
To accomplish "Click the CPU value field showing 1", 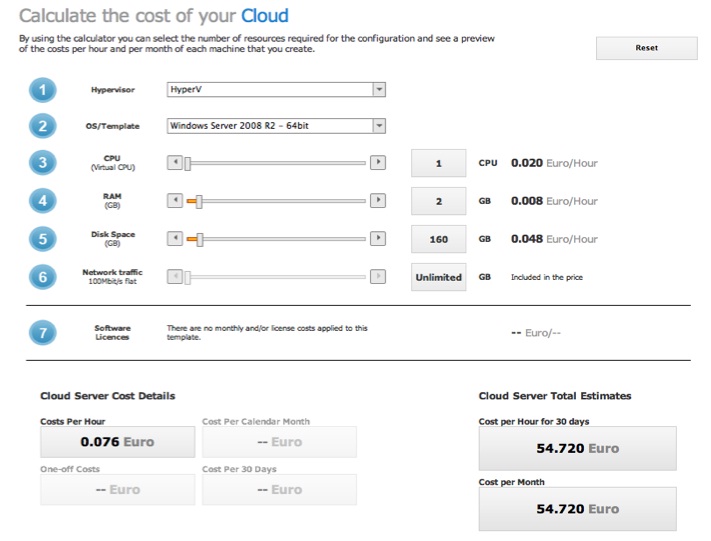I will [x=438, y=163].
